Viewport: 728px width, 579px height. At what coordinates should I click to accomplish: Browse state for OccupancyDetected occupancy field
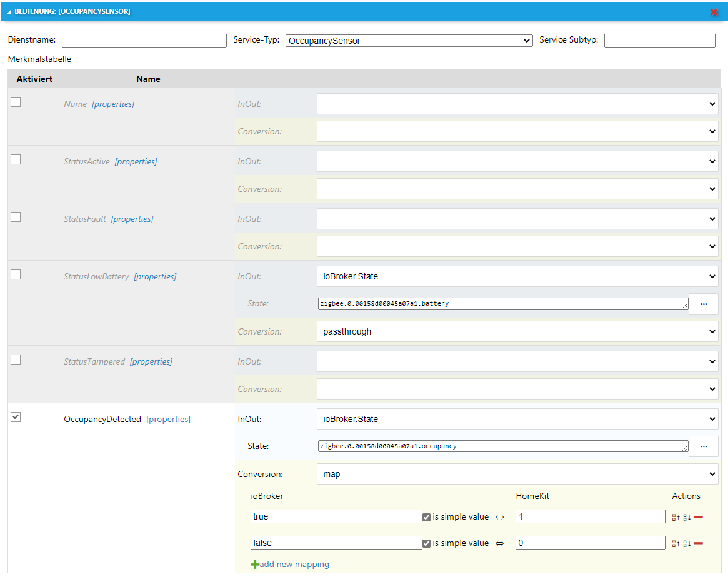tap(704, 446)
